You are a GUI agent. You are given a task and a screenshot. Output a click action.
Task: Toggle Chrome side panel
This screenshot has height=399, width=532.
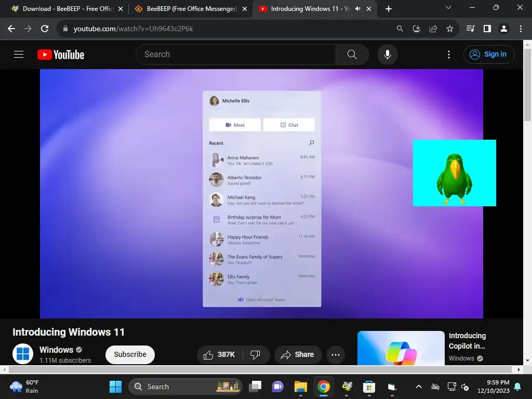tap(487, 29)
